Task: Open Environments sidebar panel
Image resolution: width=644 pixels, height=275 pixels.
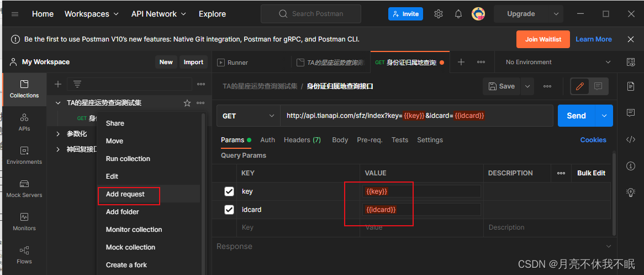Action: coord(24,155)
